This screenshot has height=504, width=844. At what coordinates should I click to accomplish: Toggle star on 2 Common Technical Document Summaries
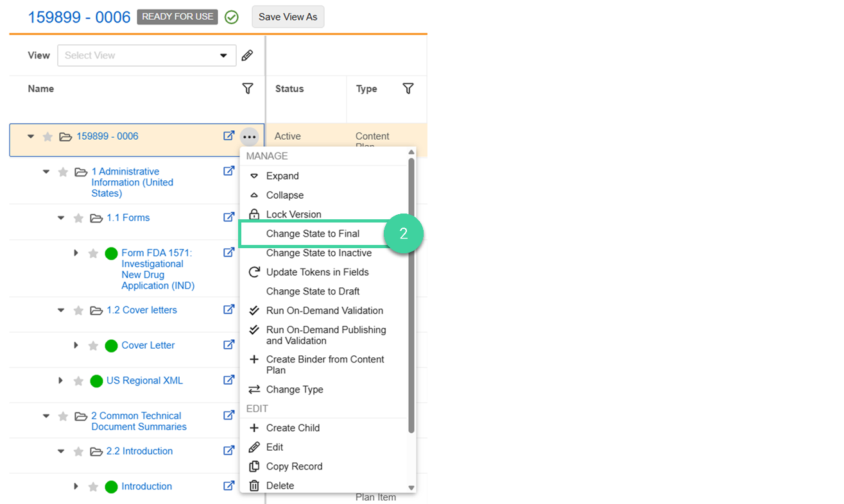point(63,416)
